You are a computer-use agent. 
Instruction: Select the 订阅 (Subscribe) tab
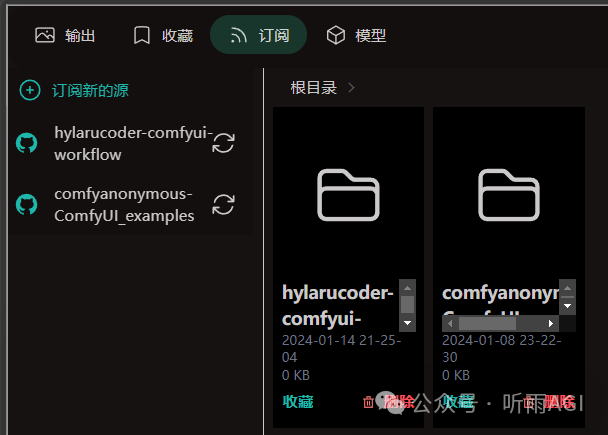pos(258,35)
